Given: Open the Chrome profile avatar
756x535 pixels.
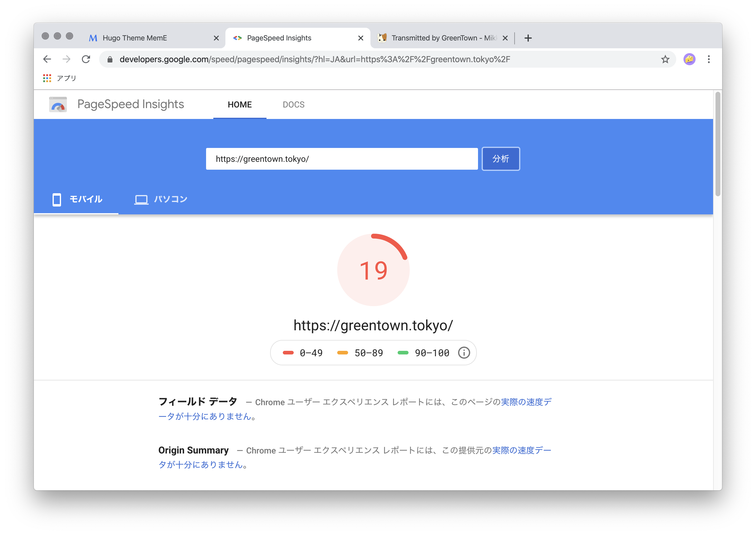Looking at the screenshot, I should 689,59.
